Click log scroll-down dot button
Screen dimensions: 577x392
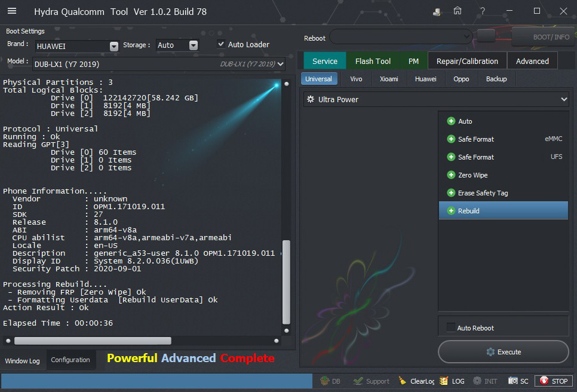coord(287,330)
